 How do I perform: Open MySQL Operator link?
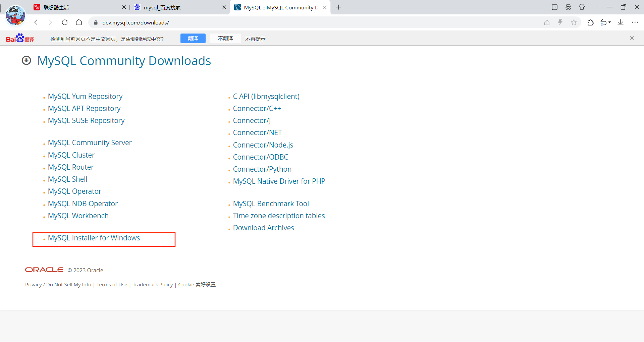(74, 191)
